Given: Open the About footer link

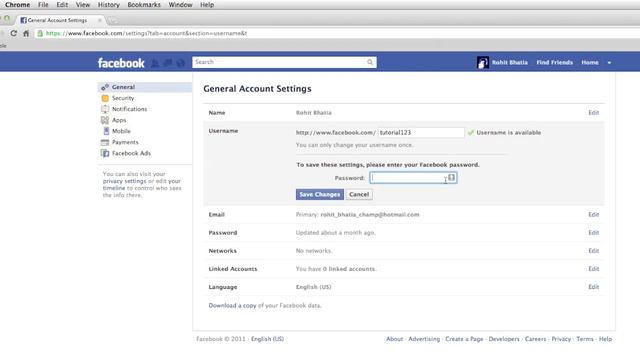Looking at the screenshot, I should 394,339.
